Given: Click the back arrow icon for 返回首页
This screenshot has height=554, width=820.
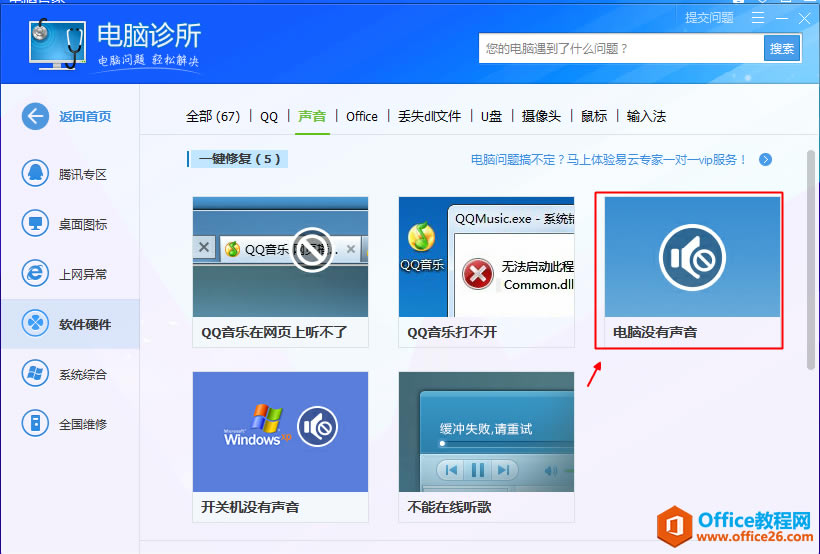Looking at the screenshot, I should click(35, 116).
